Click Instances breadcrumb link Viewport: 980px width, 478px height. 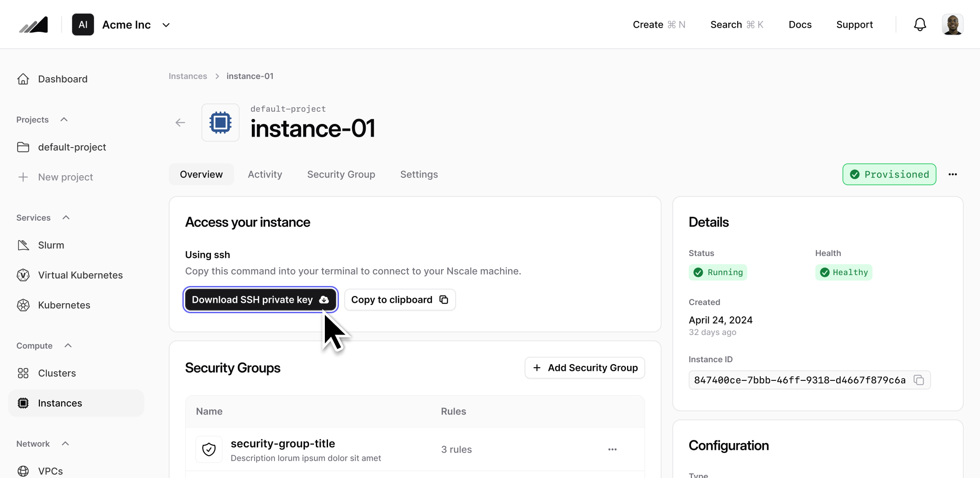point(188,76)
